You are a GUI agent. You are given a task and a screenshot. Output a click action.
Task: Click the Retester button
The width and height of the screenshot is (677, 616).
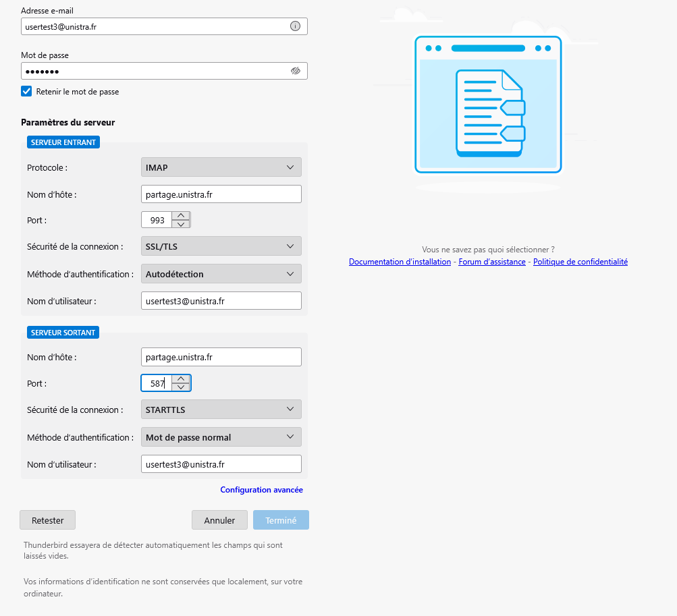47,520
